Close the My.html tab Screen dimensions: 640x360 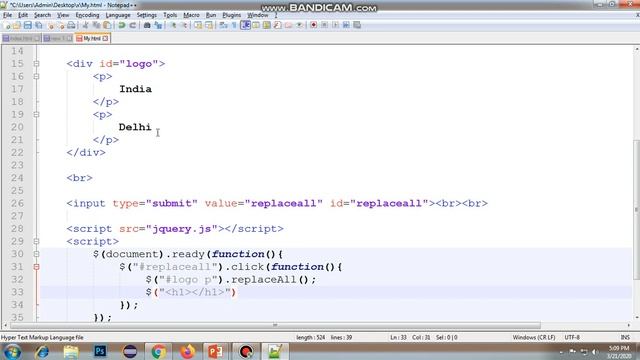pos(105,38)
